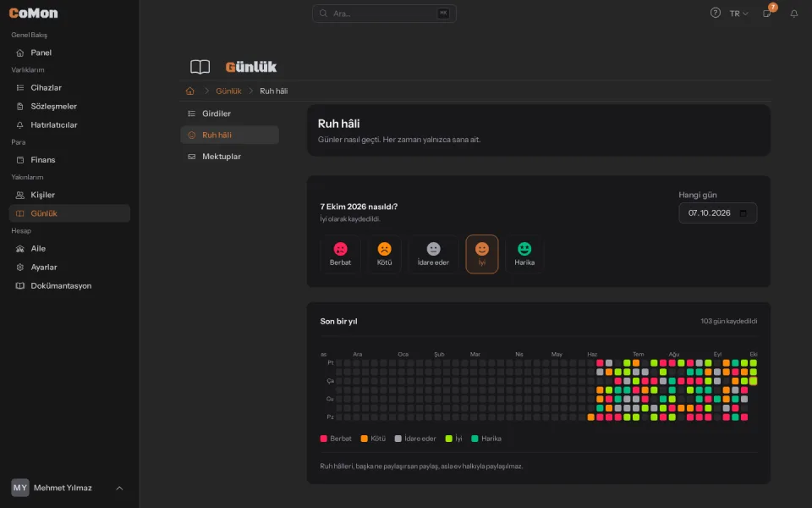This screenshot has height=508, width=812.
Task: Switch to the Girdiler tab
Action: [229, 113]
